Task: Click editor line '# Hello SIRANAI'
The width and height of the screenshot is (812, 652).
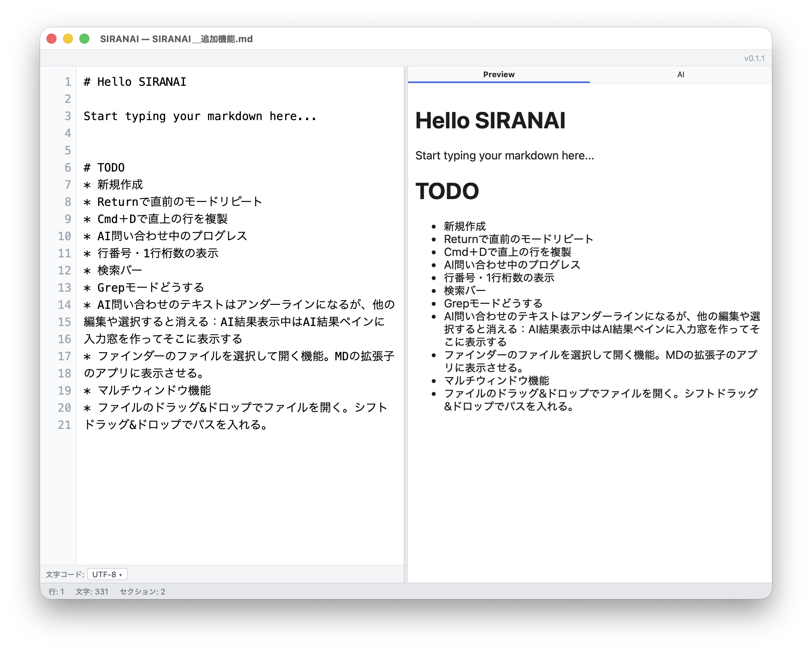Action: coord(135,82)
